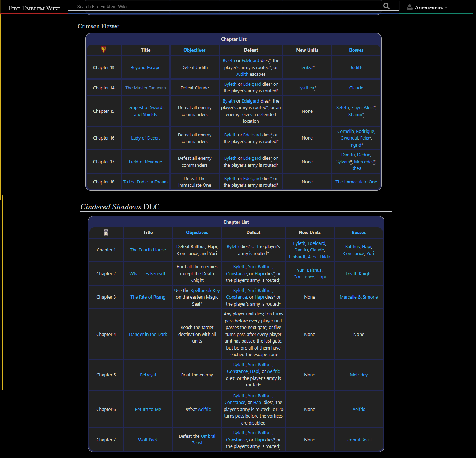Open the Alois boss link
This screenshot has width=476, height=458.
(x=369, y=108)
